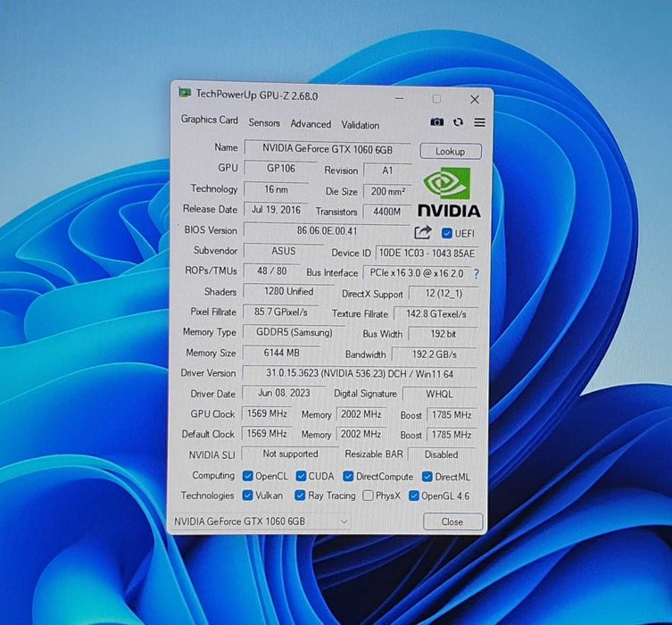Click the Driver Date Jun 08, 2023

point(284,393)
